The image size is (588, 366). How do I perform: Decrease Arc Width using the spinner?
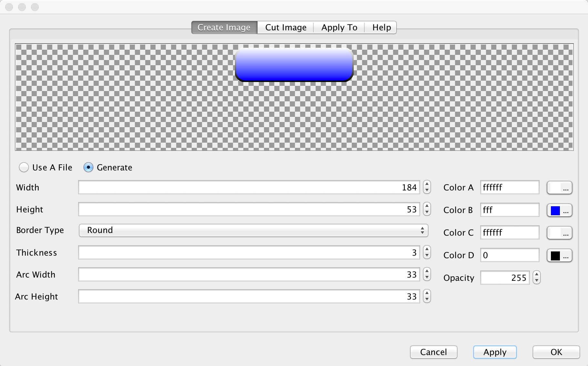pyautogui.click(x=426, y=277)
